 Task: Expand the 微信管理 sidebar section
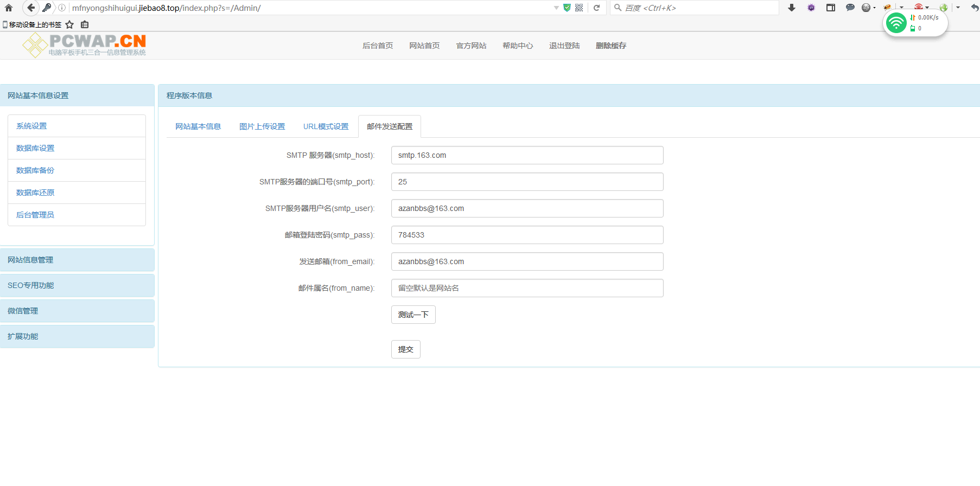click(x=77, y=311)
